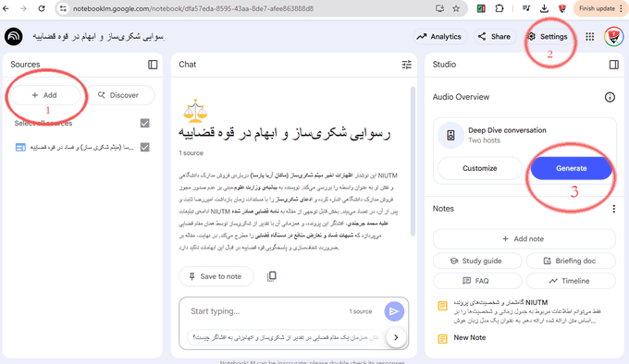This screenshot has height=364, width=629.
Task: Reload the page
Action: coord(42,8)
